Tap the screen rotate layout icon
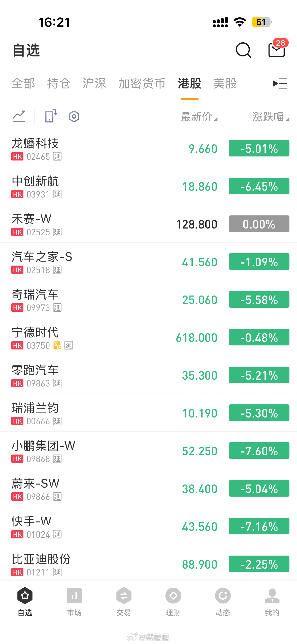 click(51, 116)
